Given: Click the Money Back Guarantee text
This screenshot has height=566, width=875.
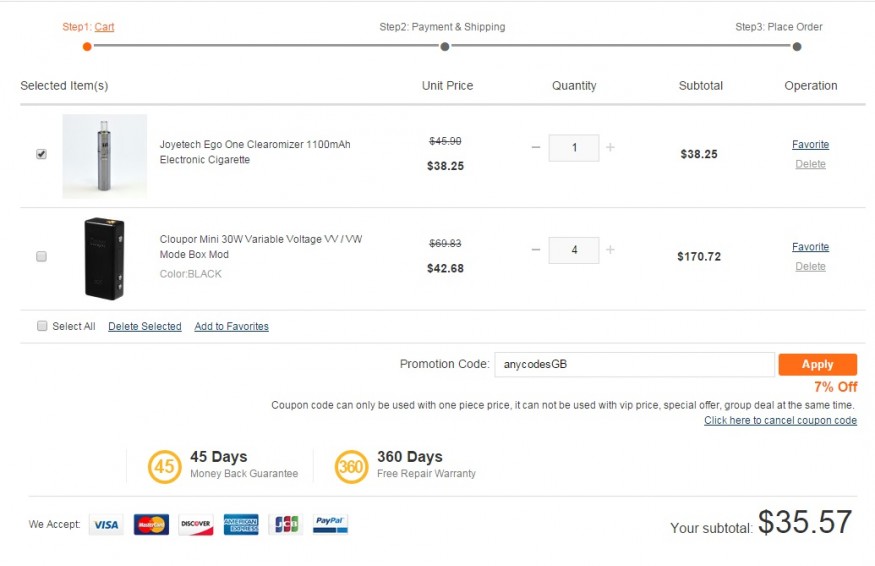Looking at the screenshot, I should (x=244, y=473).
